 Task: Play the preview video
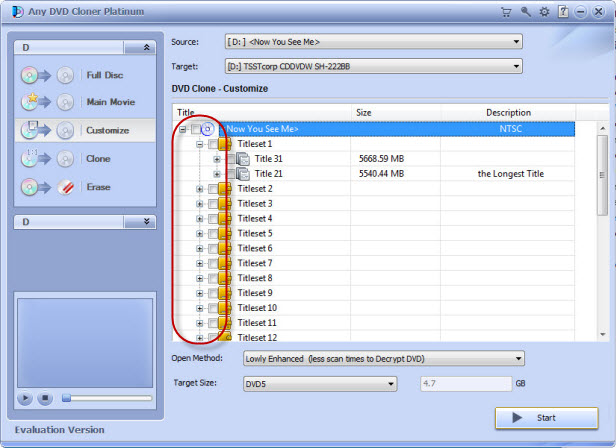[x=25, y=398]
